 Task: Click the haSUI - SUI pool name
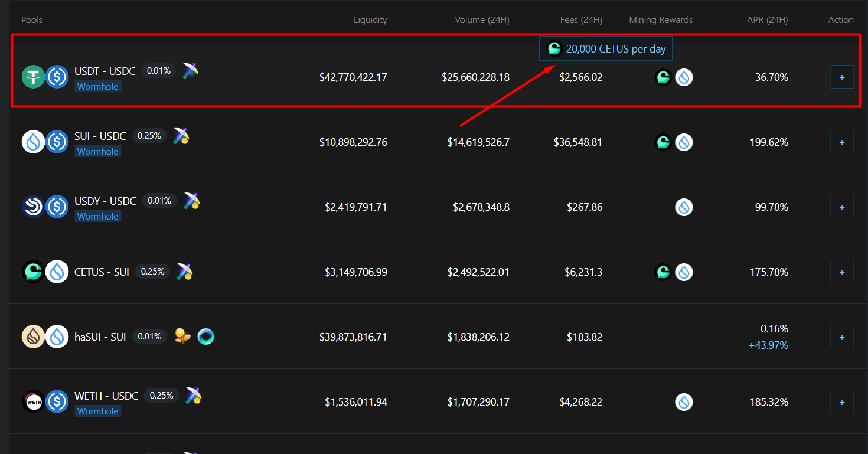[100, 337]
